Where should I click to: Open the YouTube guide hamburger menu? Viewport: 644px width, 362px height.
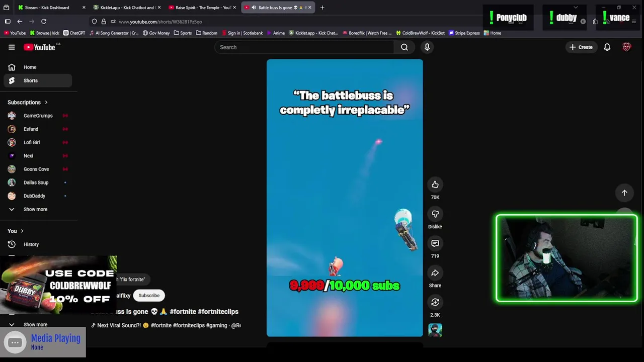[12, 47]
